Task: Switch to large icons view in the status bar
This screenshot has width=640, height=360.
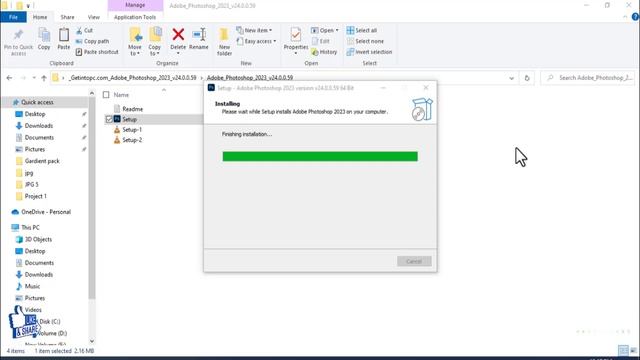Action: tap(633, 351)
